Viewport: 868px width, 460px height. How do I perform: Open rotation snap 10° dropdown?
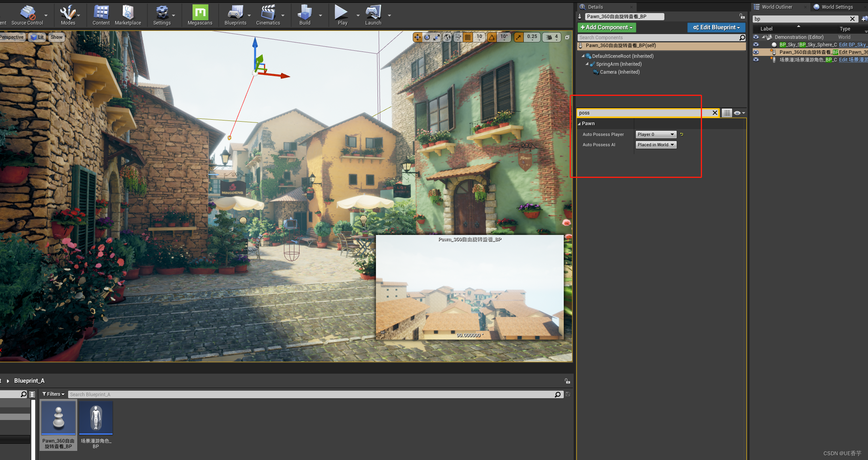[504, 37]
